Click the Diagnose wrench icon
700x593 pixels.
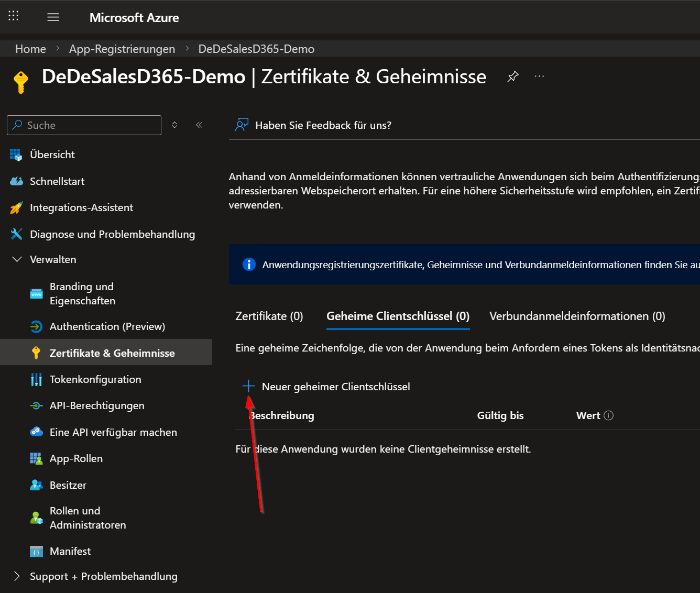16,234
